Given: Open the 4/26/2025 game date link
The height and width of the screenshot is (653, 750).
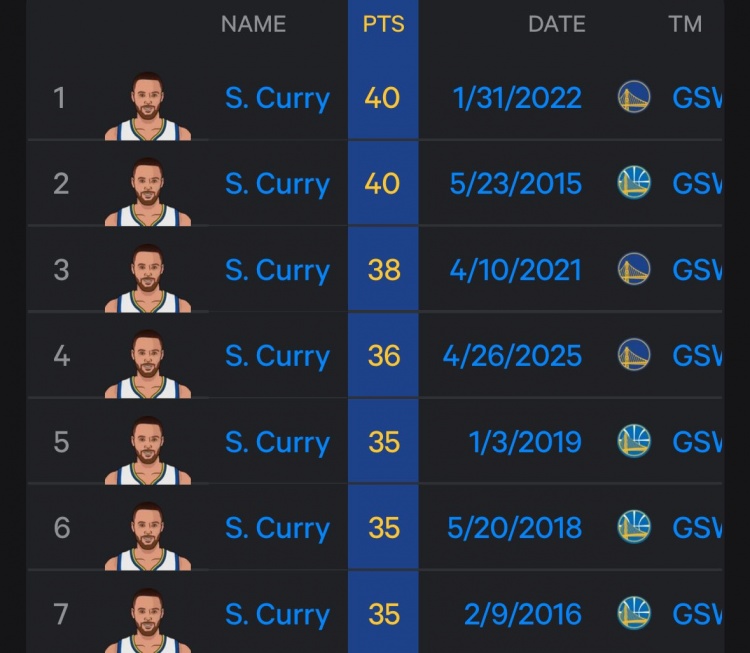Looking at the screenshot, I should point(512,356).
